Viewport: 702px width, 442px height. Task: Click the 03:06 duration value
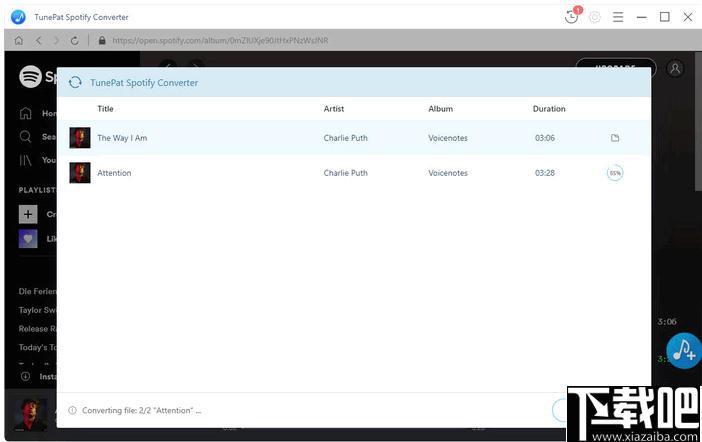click(x=545, y=138)
